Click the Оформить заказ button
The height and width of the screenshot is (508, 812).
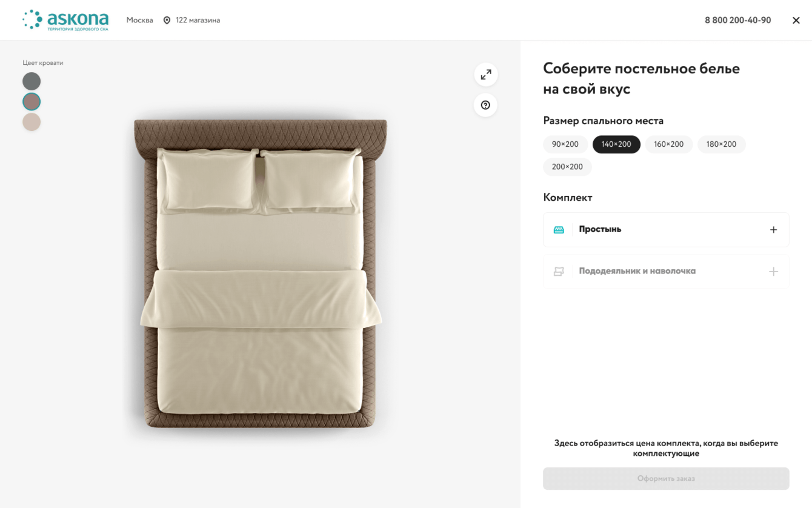tap(665, 478)
